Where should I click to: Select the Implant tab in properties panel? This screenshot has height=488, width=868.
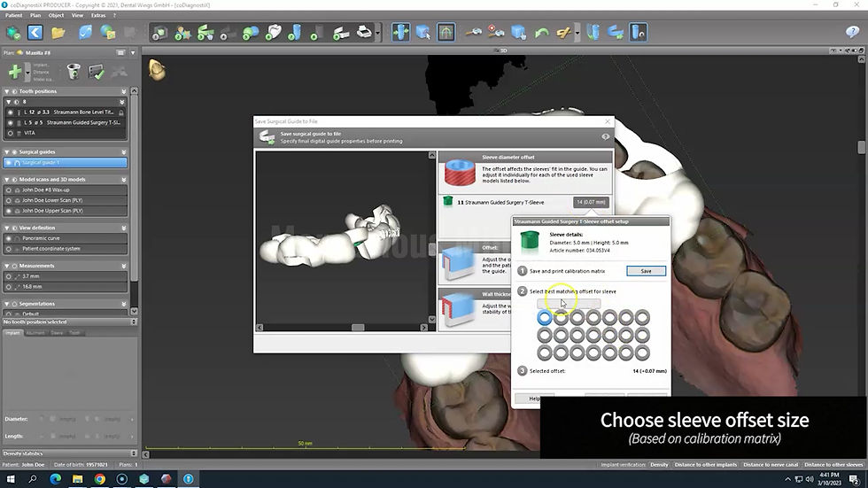[x=12, y=333]
